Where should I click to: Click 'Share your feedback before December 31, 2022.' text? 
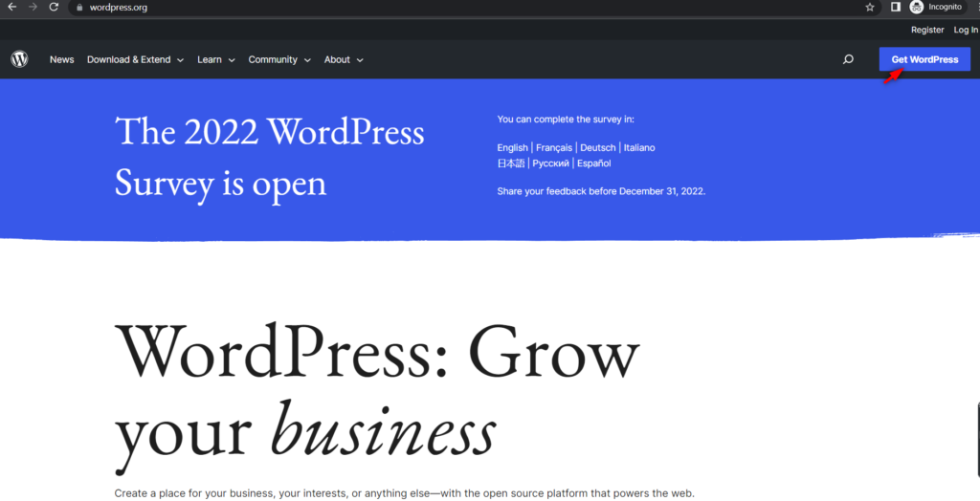pyautogui.click(x=601, y=191)
